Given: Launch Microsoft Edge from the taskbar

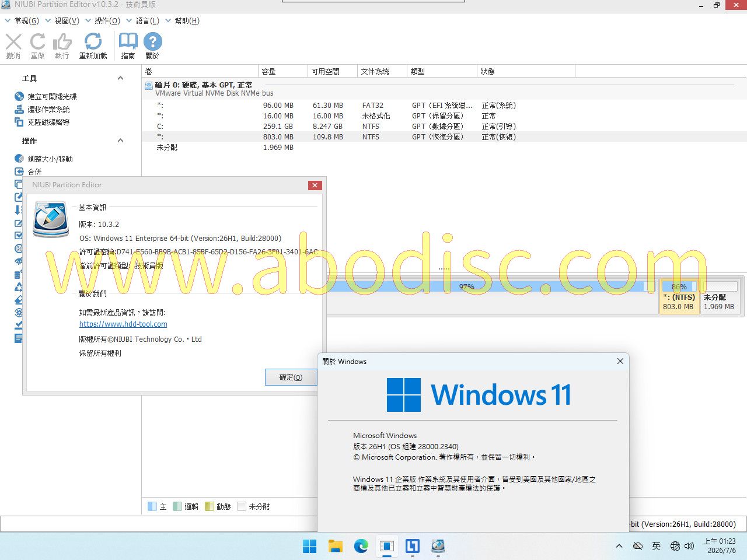Looking at the screenshot, I should pos(361,546).
